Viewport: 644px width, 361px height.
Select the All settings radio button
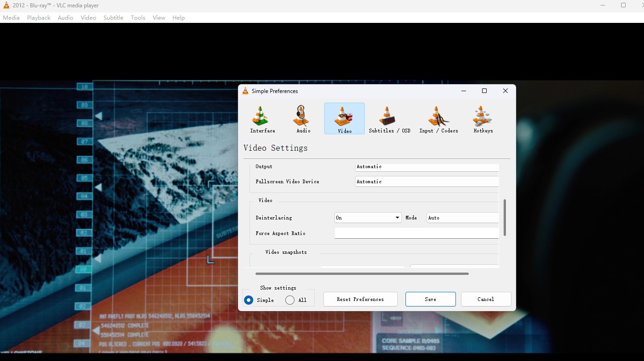click(x=290, y=300)
